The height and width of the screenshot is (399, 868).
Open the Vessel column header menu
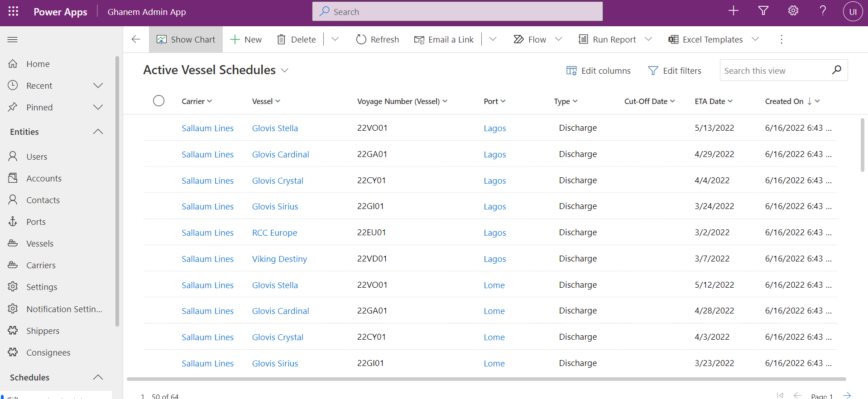[266, 101]
